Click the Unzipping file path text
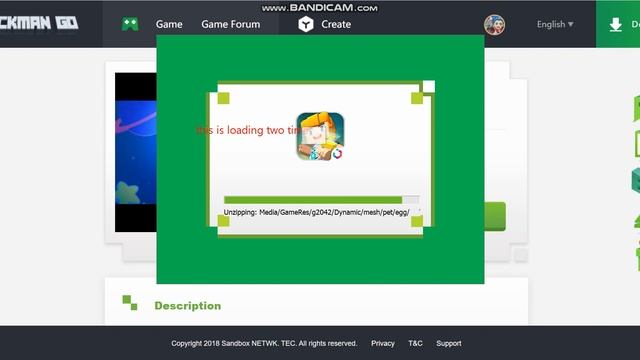 pos(316,212)
